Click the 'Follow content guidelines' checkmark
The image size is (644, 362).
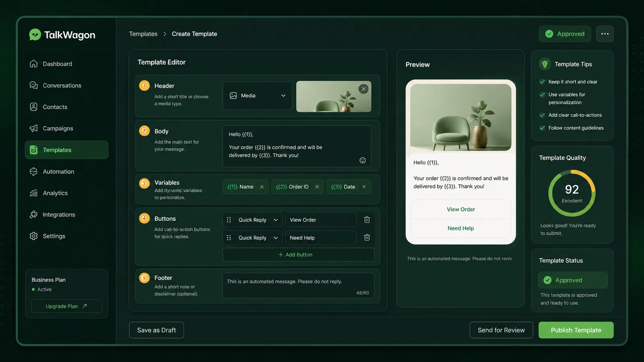542,128
